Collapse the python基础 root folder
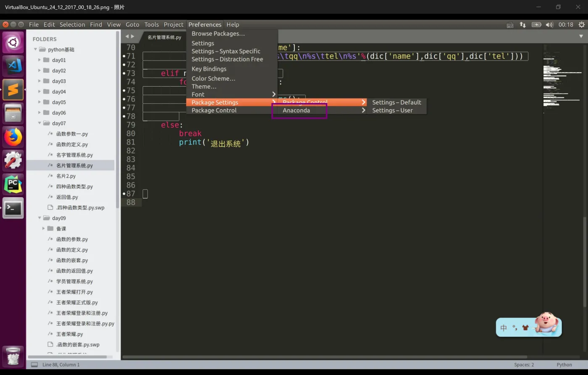The image size is (588, 375). point(36,49)
